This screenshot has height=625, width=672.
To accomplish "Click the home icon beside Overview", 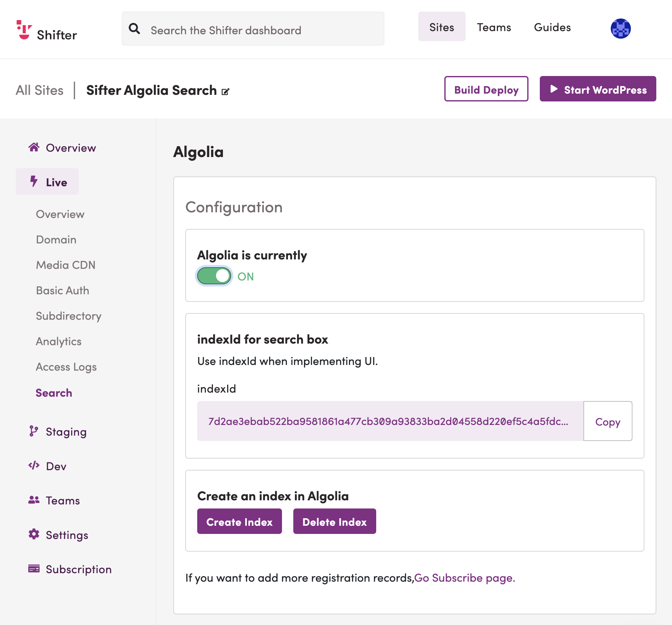I will 34,147.
